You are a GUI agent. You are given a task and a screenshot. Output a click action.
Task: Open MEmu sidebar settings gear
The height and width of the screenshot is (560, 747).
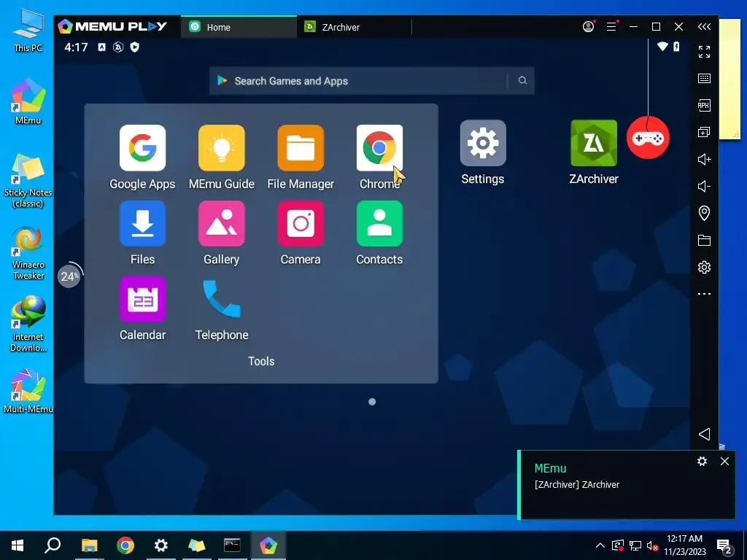point(704,267)
